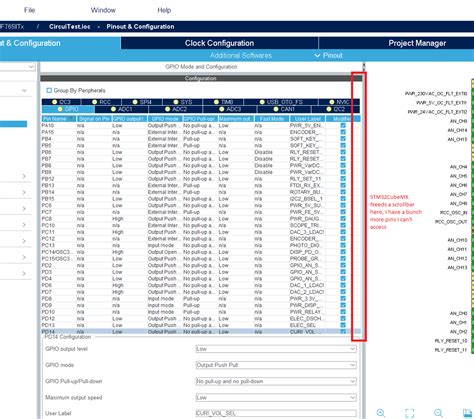Image resolution: width=474 pixels, height=419 pixels.
Task: Click the RCC_OSC_IN pin label in the pinout
Action: [x=453, y=213]
